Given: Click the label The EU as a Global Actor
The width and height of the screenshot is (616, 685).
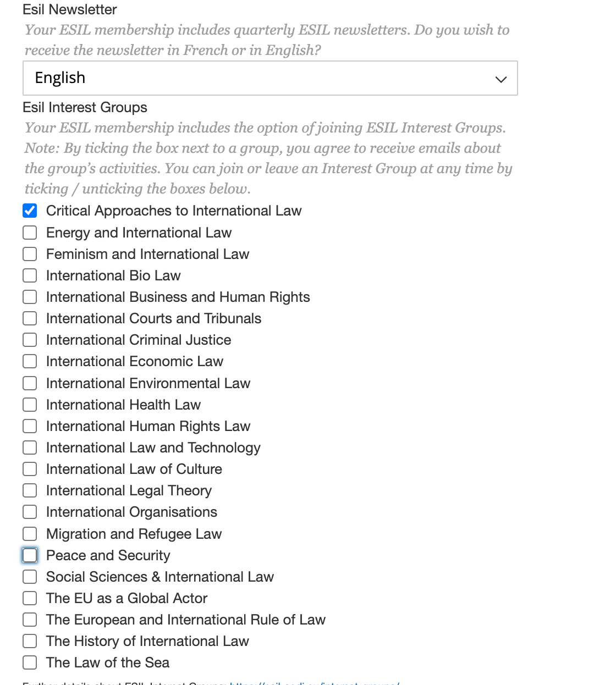Looking at the screenshot, I should (x=127, y=598).
